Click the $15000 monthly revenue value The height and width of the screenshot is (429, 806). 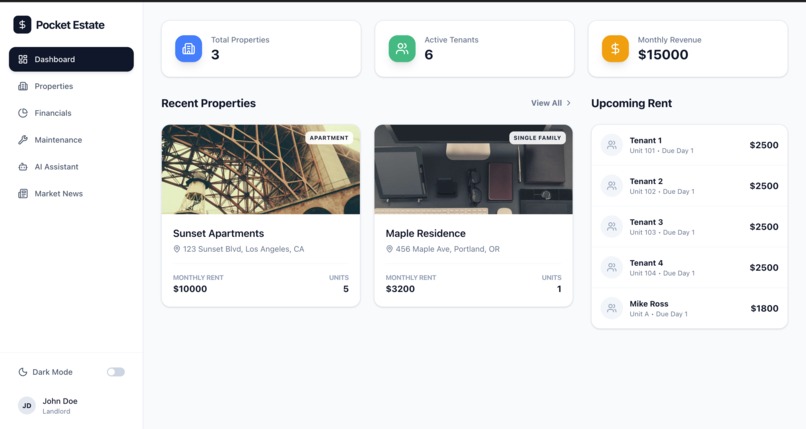663,54
